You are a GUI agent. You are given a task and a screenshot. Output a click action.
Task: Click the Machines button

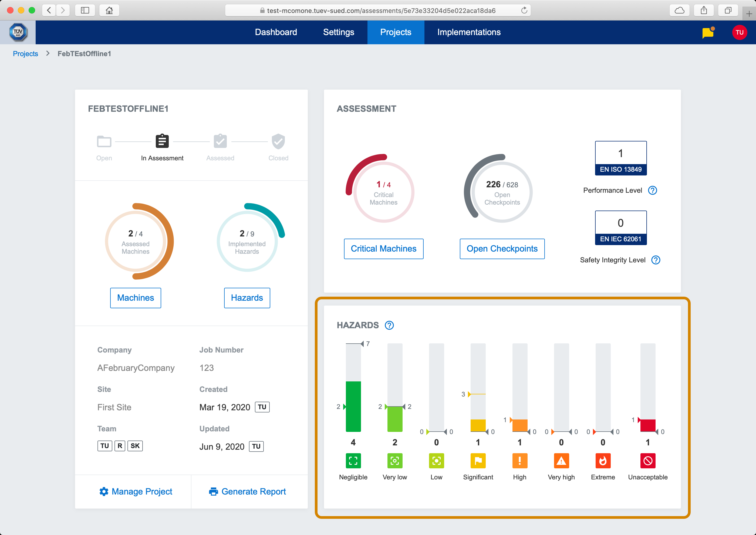(x=136, y=298)
